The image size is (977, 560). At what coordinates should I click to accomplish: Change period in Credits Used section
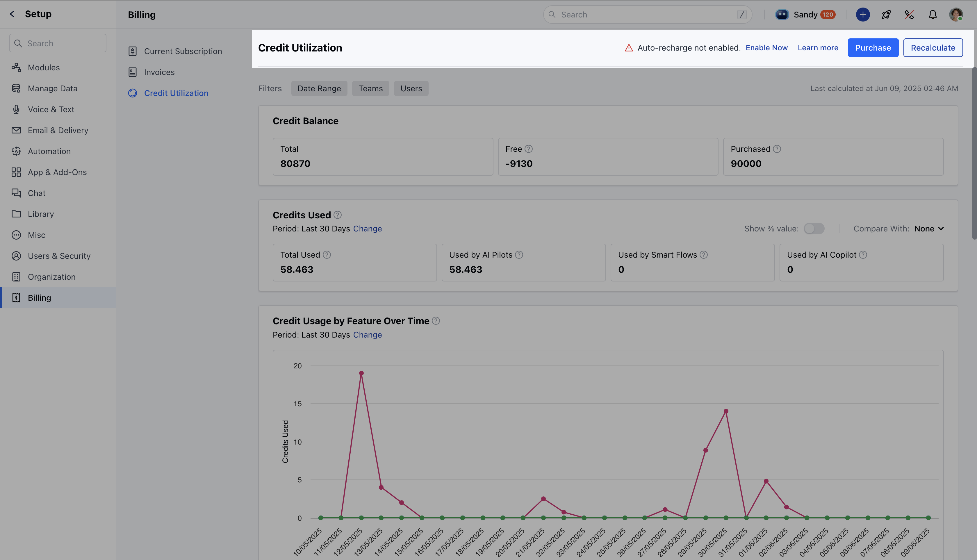pos(367,229)
